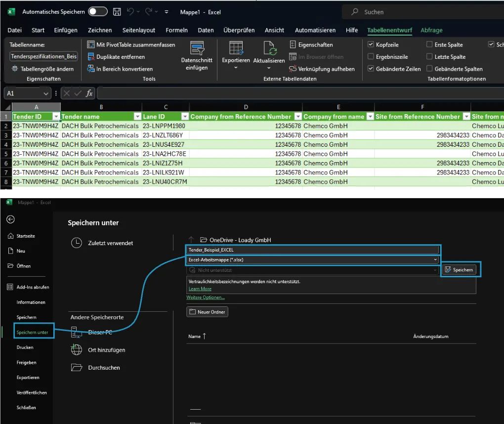Click Weitere Optionen link
Image resolution: width=504 pixels, height=424 pixels.
point(206,297)
